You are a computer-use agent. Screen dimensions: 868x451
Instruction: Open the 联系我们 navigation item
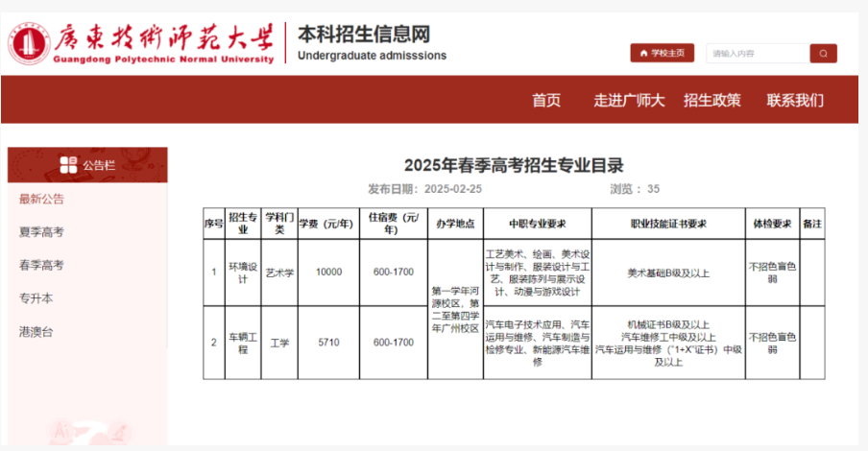794,100
